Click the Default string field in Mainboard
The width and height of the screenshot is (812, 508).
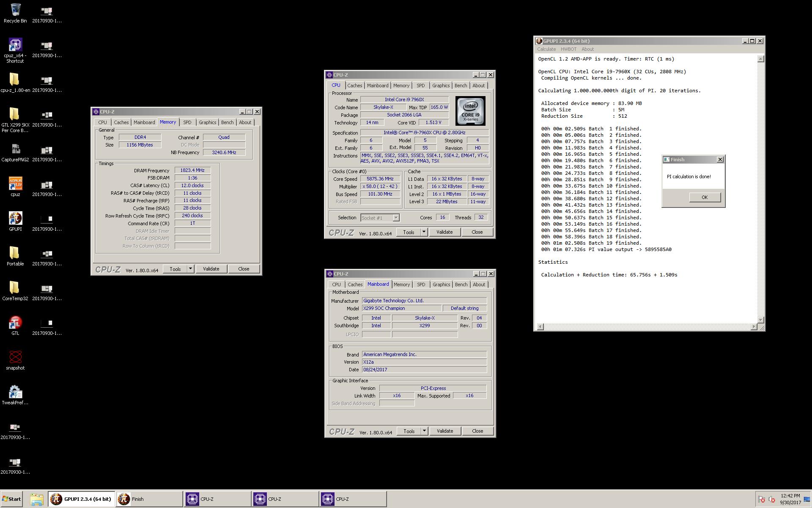(465, 308)
